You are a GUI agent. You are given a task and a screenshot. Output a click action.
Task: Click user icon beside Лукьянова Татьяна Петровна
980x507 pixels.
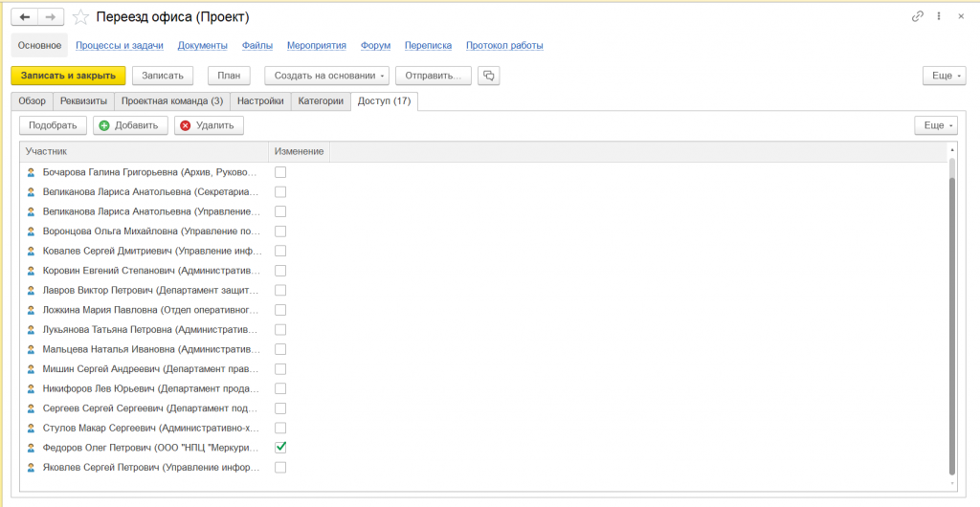(31, 330)
